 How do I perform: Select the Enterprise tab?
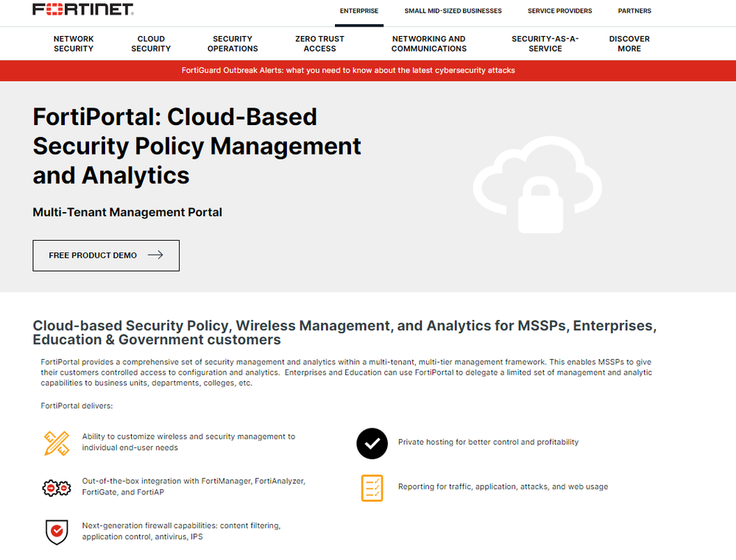click(x=359, y=11)
